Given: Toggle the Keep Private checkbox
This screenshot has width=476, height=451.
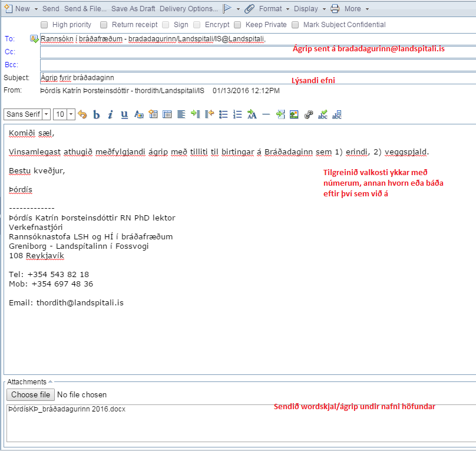Looking at the screenshot, I should [237, 25].
